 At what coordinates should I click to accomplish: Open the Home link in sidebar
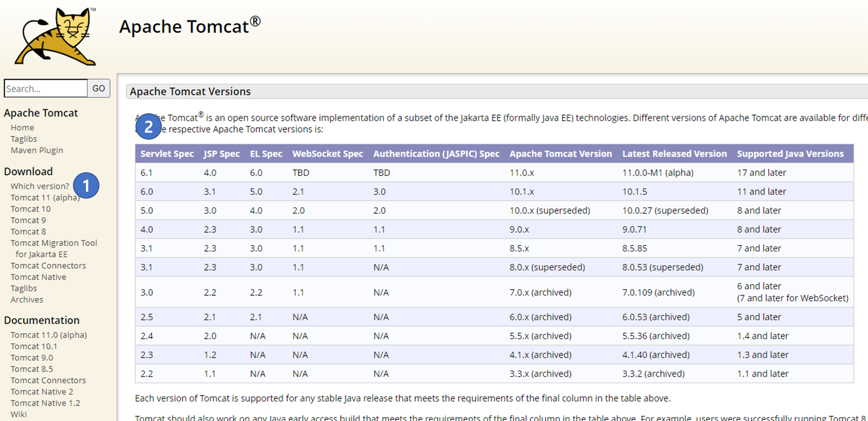click(22, 127)
